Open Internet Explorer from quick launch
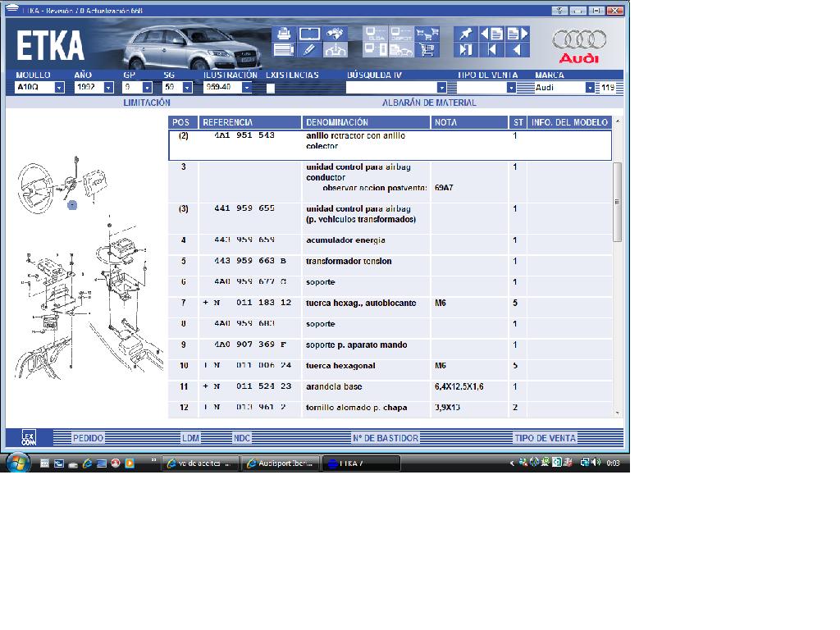 tap(87, 463)
